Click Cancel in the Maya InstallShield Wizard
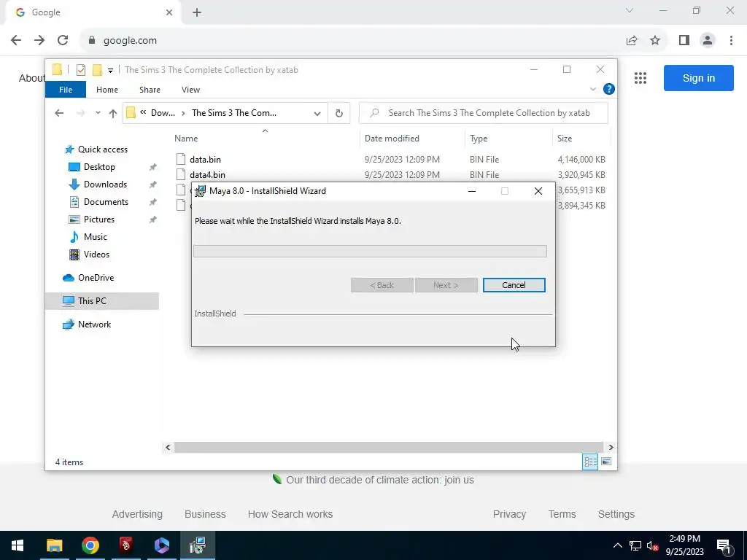 point(514,285)
